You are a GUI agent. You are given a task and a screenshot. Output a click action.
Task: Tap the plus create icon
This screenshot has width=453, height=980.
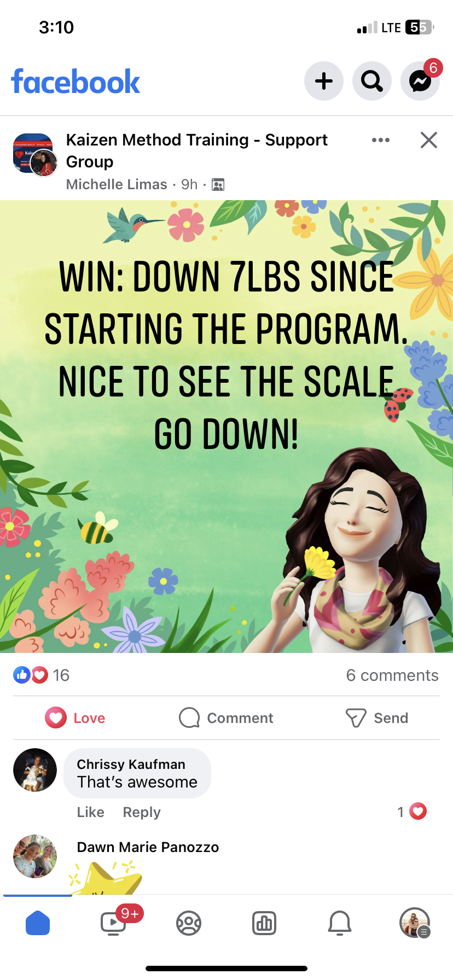pos(324,81)
